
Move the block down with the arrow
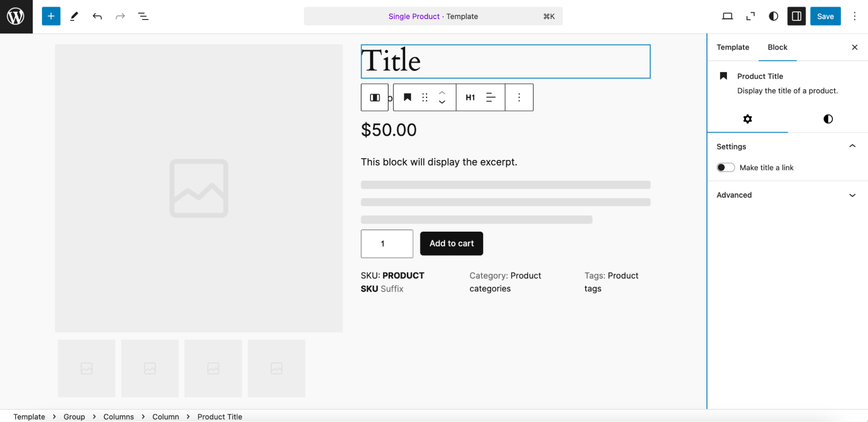tap(442, 103)
